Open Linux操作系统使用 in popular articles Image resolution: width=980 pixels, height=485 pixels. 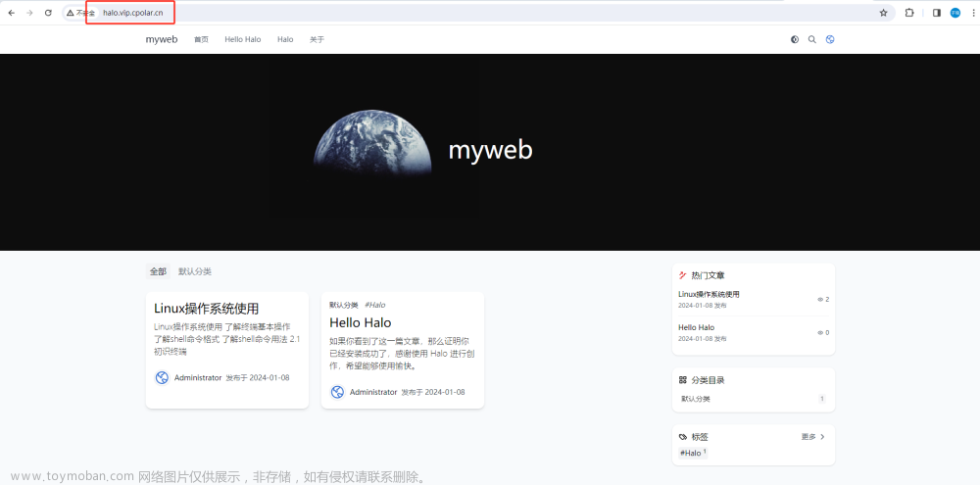(x=709, y=294)
